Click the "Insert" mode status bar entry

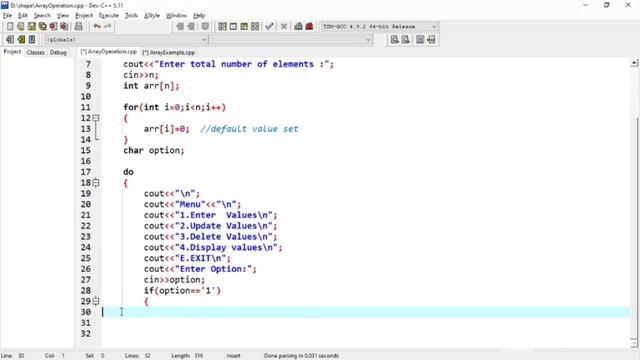pos(233,356)
